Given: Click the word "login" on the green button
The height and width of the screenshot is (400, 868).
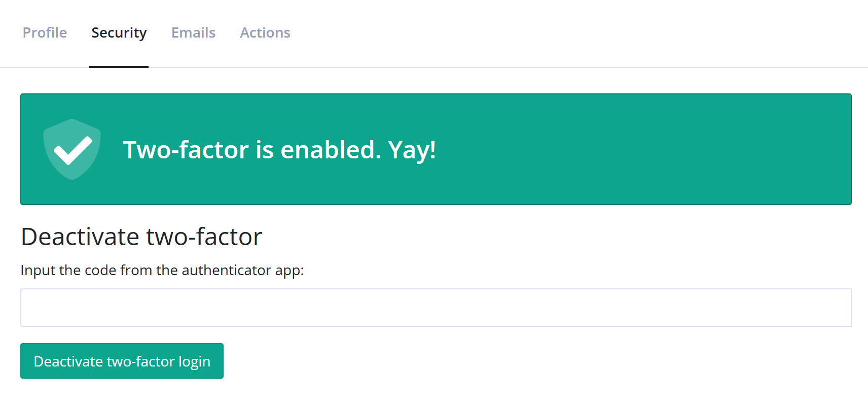Looking at the screenshot, I should tap(194, 361).
